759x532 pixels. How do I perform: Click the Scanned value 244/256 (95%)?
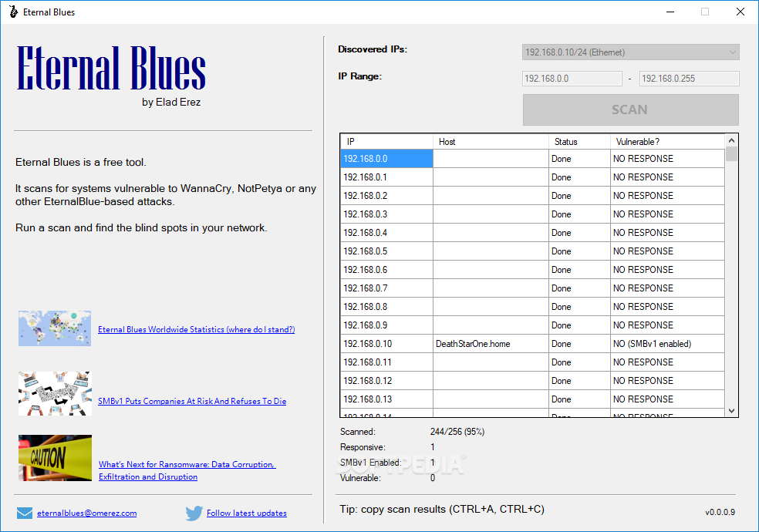pyautogui.click(x=457, y=432)
